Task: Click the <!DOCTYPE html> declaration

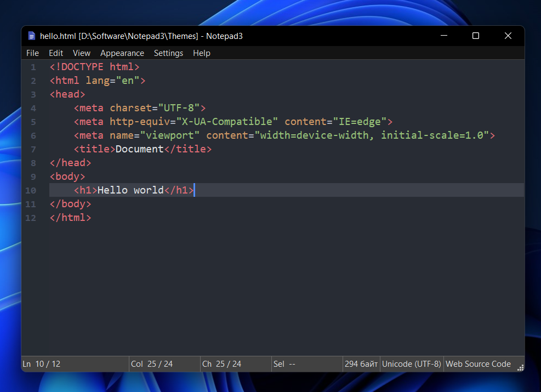Action: pyautogui.click(x=94, y=66)
